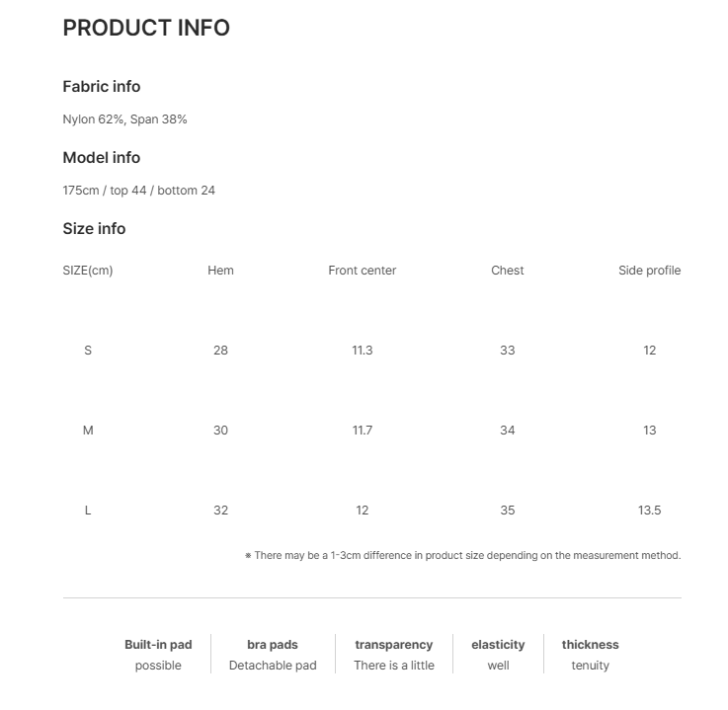The height and width of the screenshot is (710, 728).
Task: Click the Nylon 62%, Span 38% text
Action: tap(124, 119)
